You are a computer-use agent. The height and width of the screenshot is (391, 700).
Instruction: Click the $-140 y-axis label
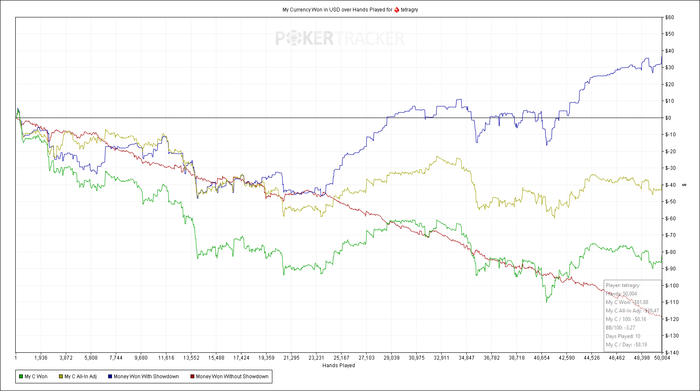click(671, 353)
